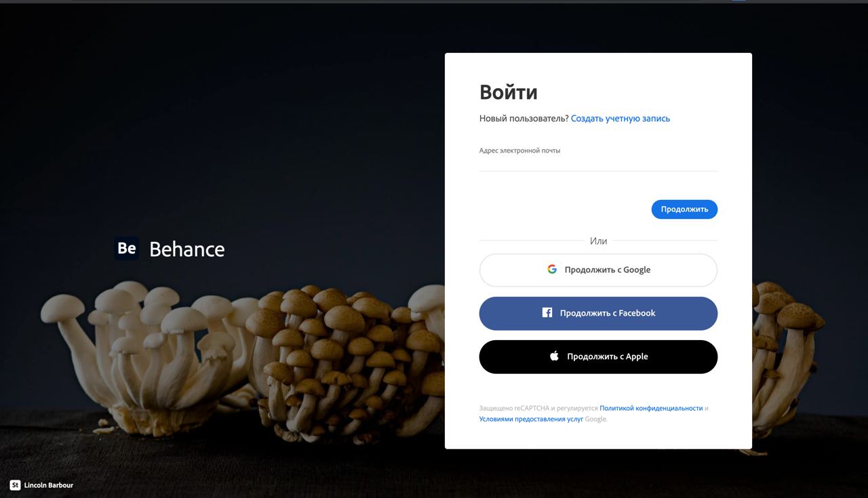Click the Facebook "f" logo icon

(x=547, y=312)
